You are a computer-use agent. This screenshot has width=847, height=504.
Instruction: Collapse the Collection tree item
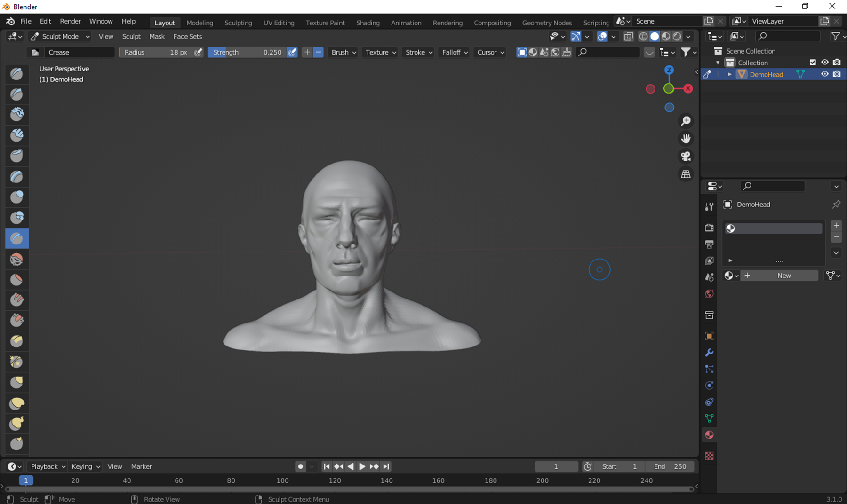coord(718,63)
